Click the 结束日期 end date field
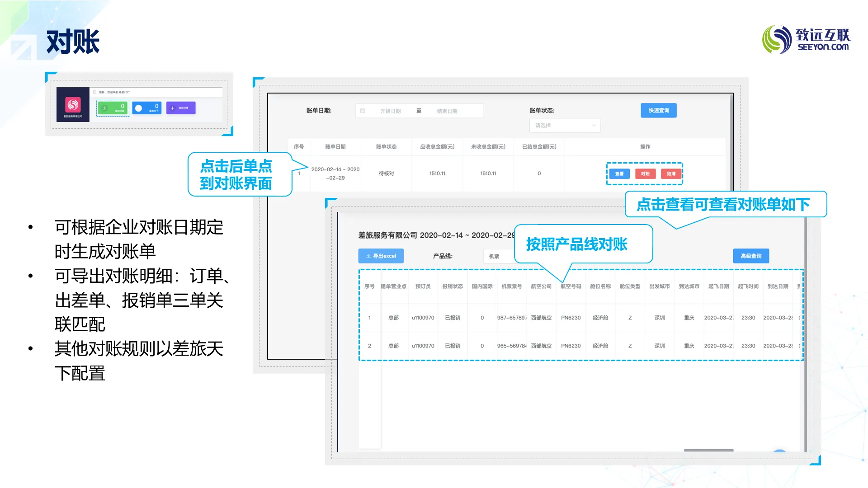Image resolution: width=868 pixels, height=488 pixels. point(447,111)
